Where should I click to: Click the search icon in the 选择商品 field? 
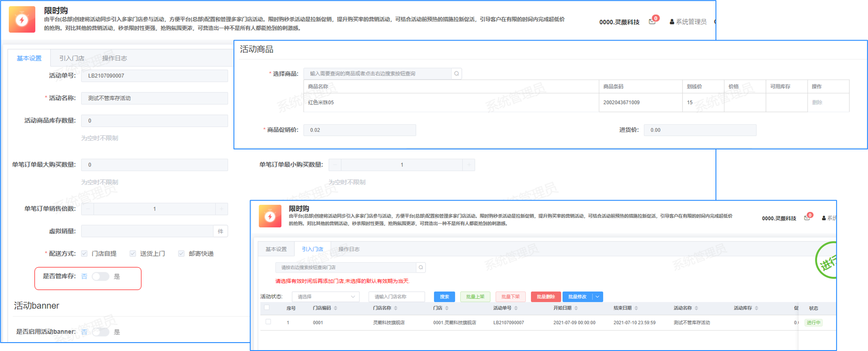click(457, 73)
